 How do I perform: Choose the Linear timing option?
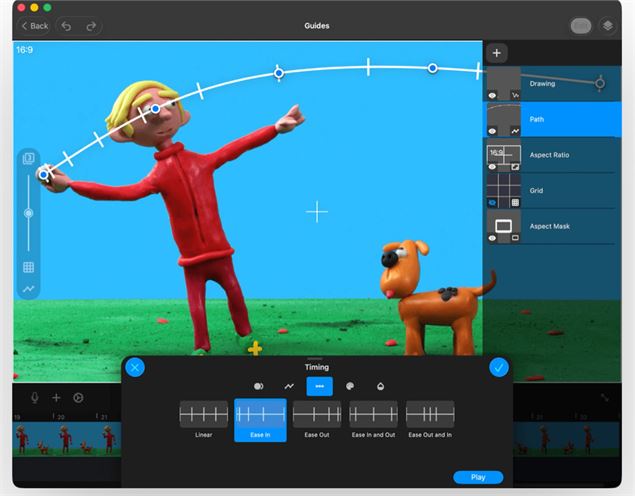point(203,419)
